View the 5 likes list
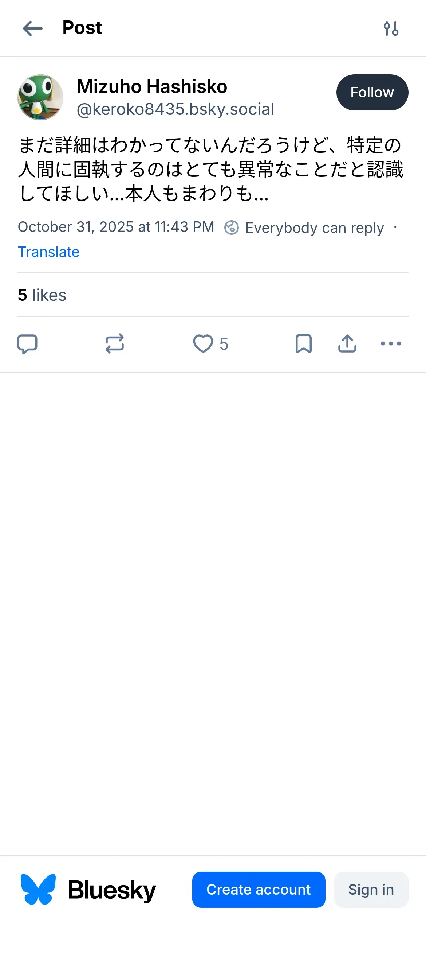Viewport: 426px width, 980px height. tap(42, 295)
